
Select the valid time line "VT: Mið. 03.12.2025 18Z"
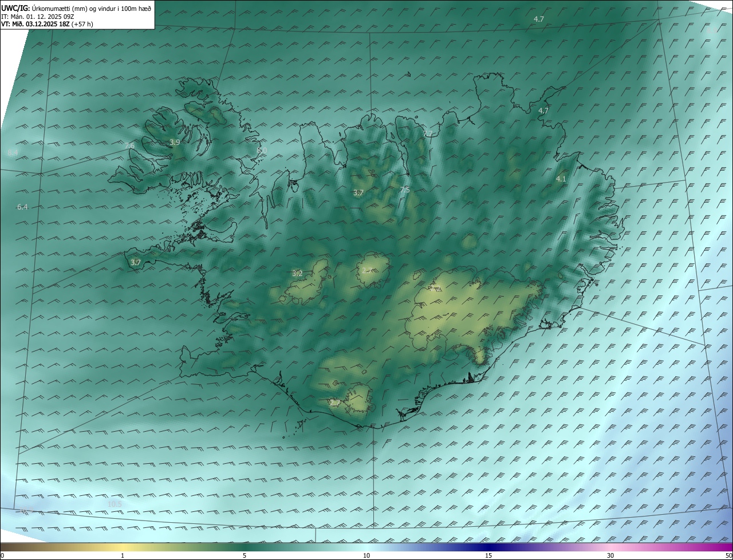click(36, 24)
